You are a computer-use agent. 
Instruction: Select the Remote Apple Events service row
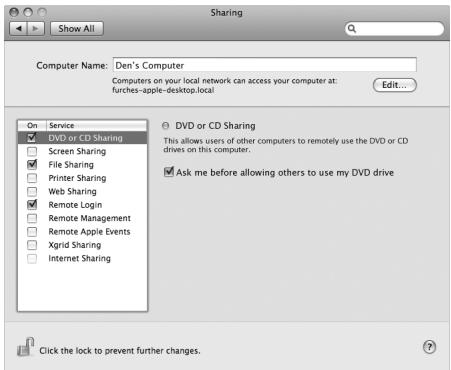pos(82,232)
